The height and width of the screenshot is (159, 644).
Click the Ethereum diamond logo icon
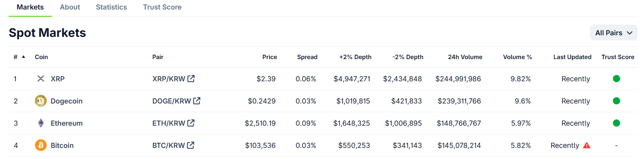click(x=40, y=123)
